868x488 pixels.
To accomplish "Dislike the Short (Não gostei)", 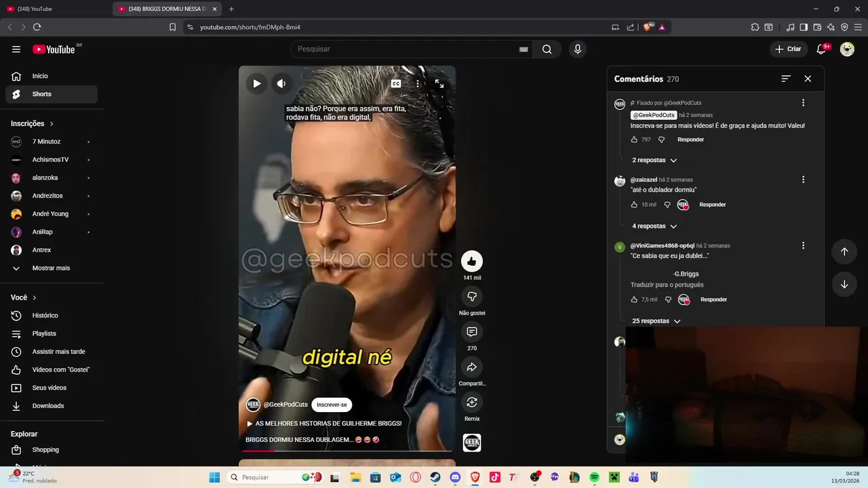I will [472, 296].
